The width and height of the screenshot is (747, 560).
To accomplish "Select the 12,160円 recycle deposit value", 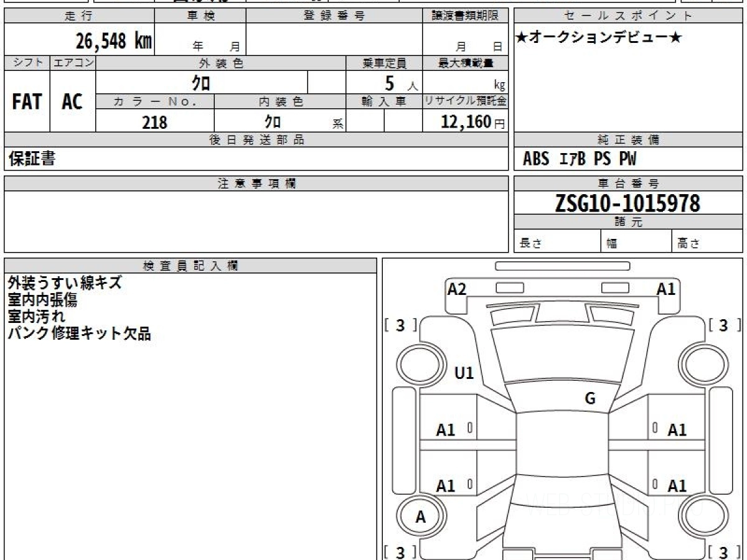I will pyautogui.click(x=472, y=122).
